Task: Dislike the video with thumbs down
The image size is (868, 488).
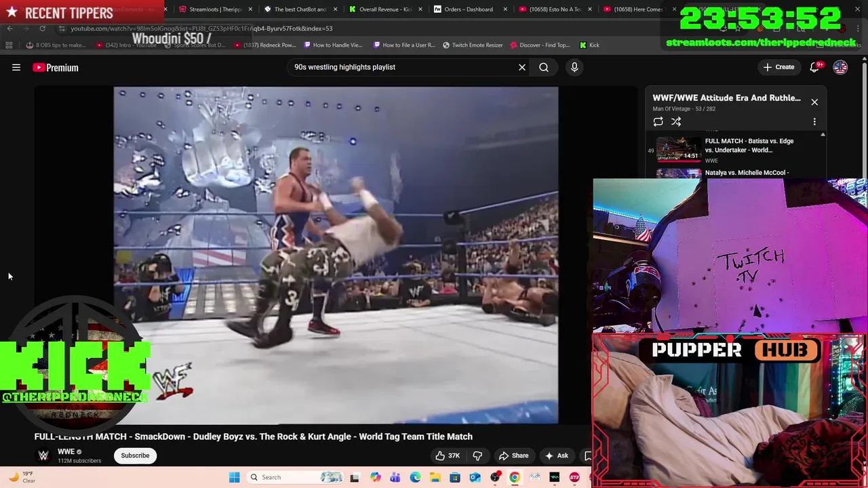Action: pos(477,455)
